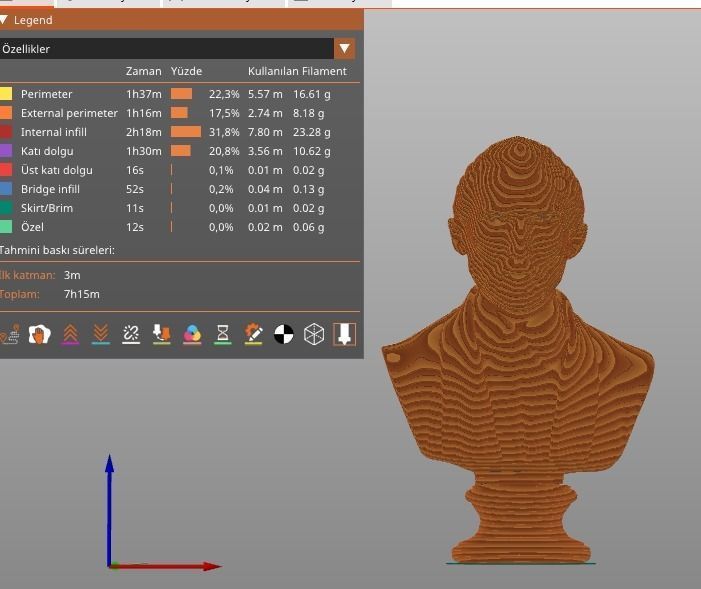Click Katı dolgu weight 10.62 g
Image resolution: width=701 pixels, height=589 pixels.
click(312, 151)
